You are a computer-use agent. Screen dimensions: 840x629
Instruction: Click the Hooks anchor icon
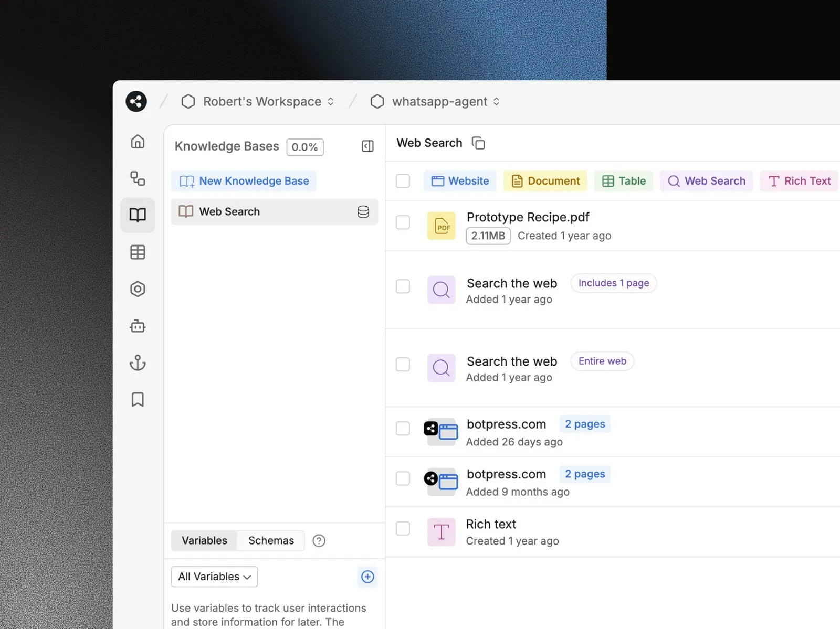(x=138, y=363)
